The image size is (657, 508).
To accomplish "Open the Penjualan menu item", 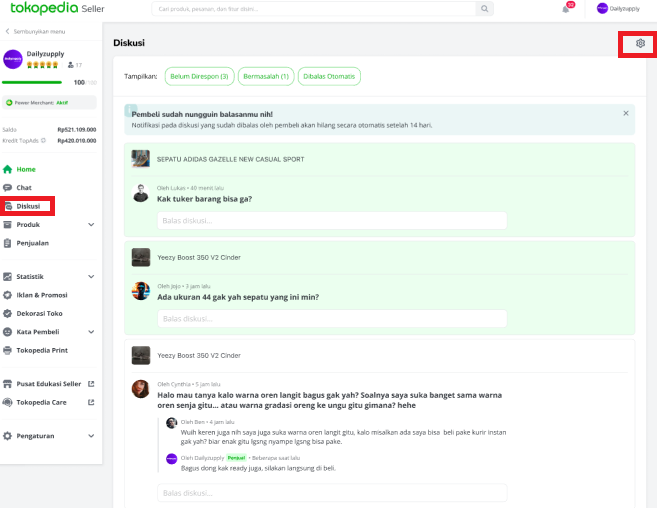I will click(x=33, y=243).
